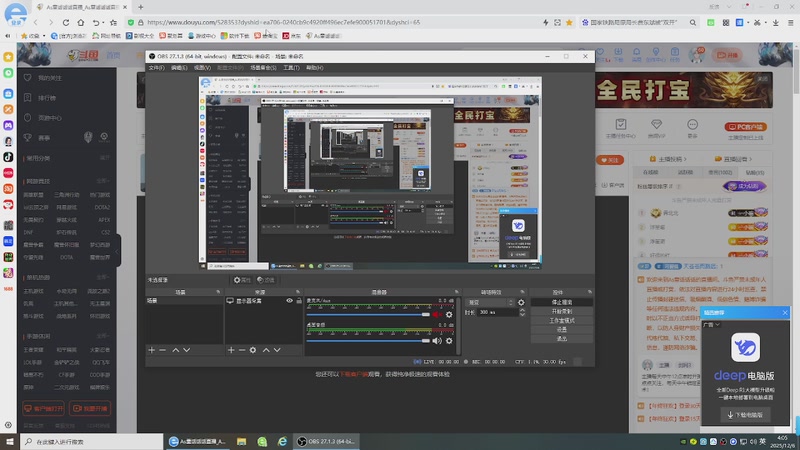The height and width of the screenshot is (450, 800).
Task: Toggle lock on display capture source
Action: [x=299, y=300]
